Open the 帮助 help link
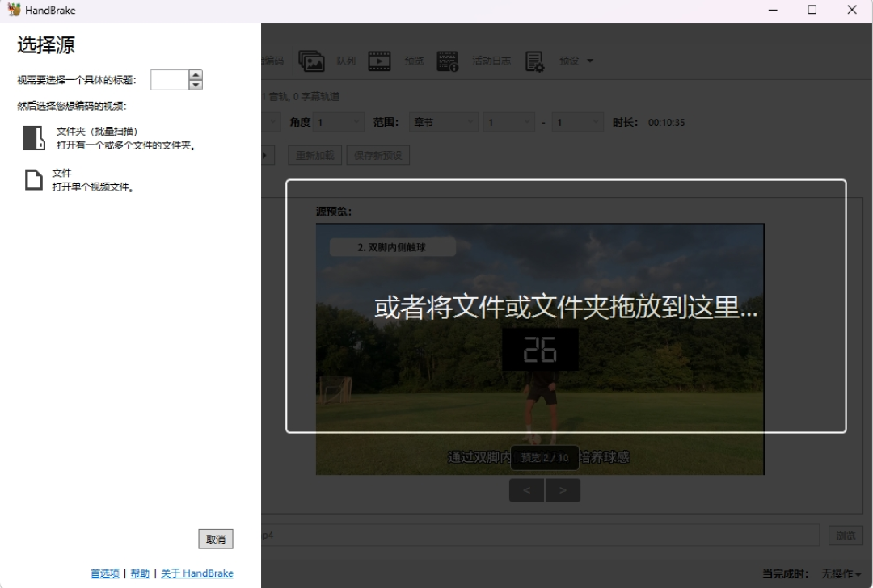 click(x=140, y=573)
